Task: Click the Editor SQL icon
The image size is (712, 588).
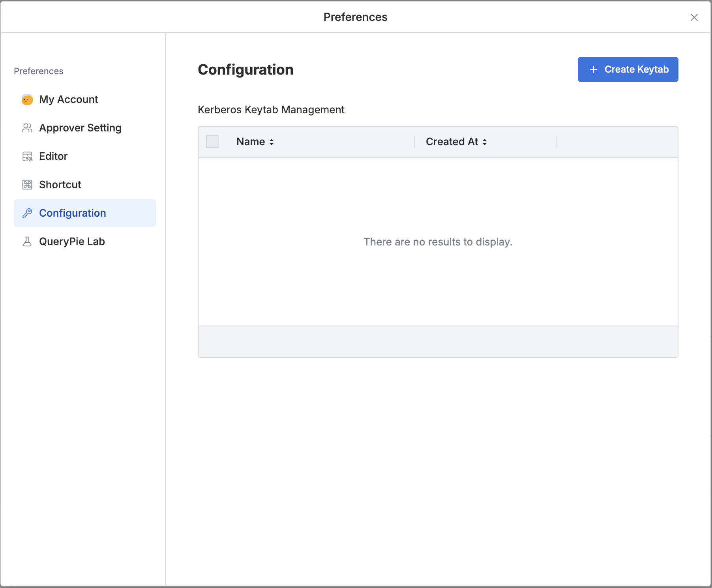Action: tap(27, 156)
